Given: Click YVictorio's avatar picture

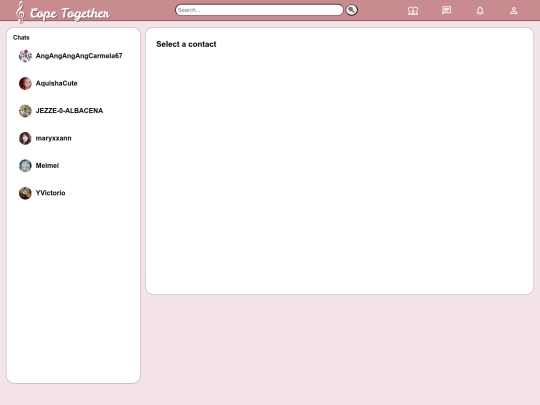Looking at the screenshot, I should [25, 193].
